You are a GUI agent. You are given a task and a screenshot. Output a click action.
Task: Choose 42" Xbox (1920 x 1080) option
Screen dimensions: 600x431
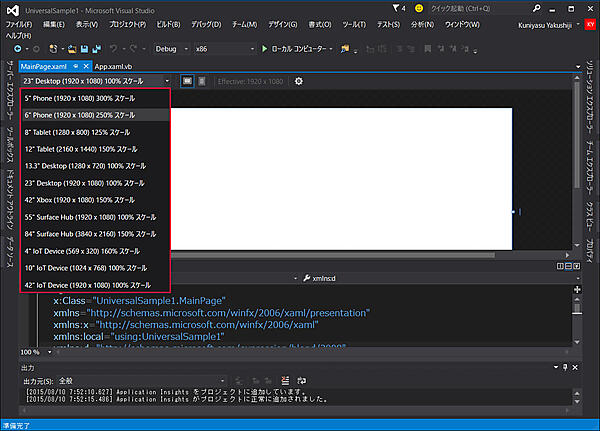(x=80, y=200)
